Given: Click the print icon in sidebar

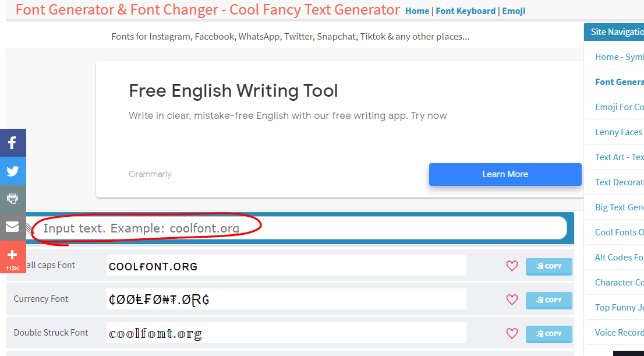Looking at the screenshot, I should tap(12, 199).
